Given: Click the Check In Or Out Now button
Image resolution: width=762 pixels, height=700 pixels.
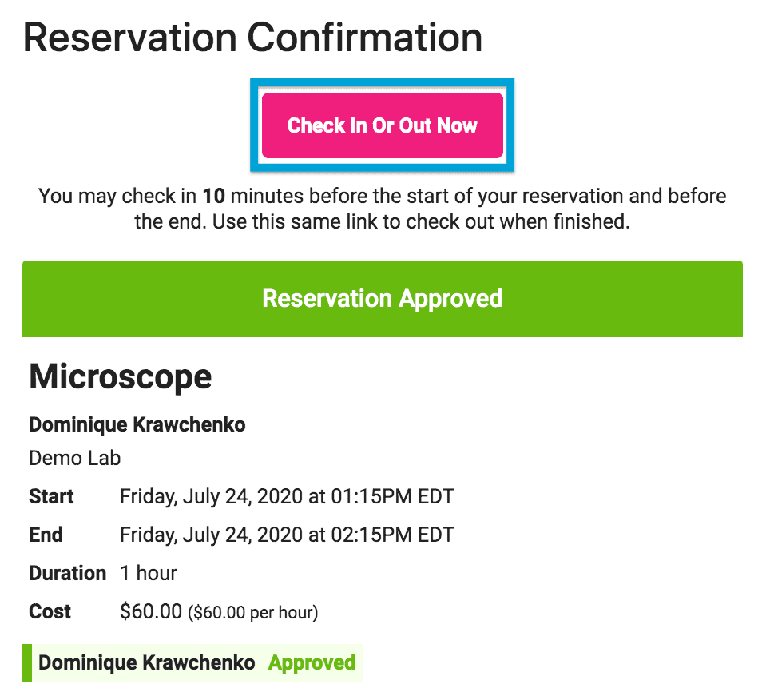Looking at the screenshot, I should [x=382, y=125].
